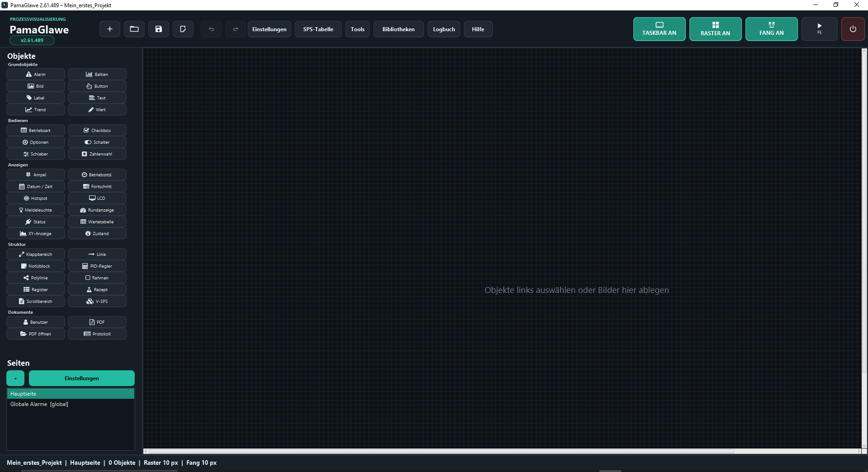Viewport: 868px width, 472px height.
Task: Undo the last action
Action: click(211, 29)
